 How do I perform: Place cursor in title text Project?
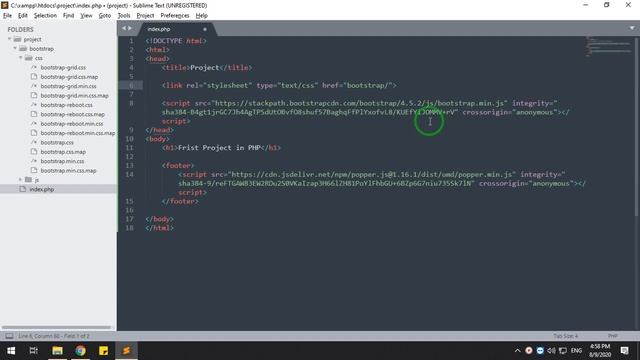click(x=204, y=68)
